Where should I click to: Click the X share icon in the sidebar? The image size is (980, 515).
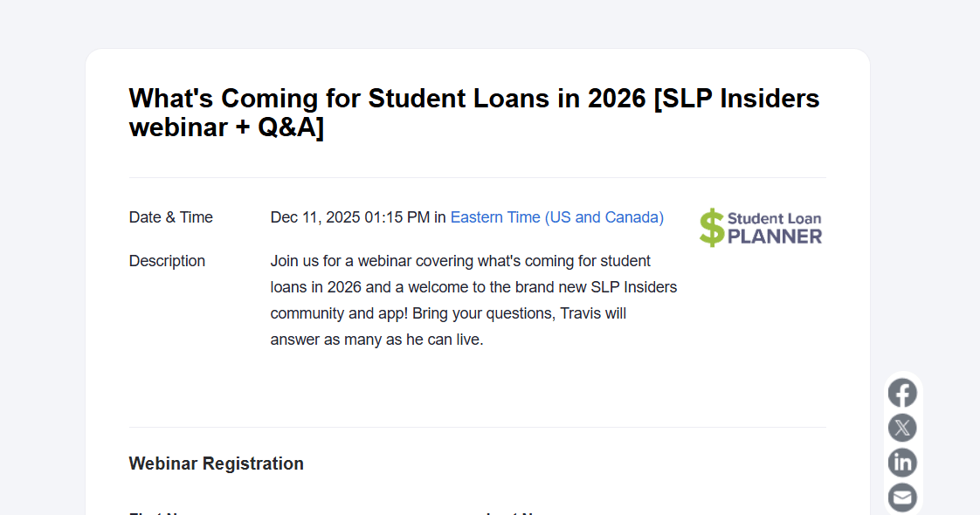[x=902, y=428]
